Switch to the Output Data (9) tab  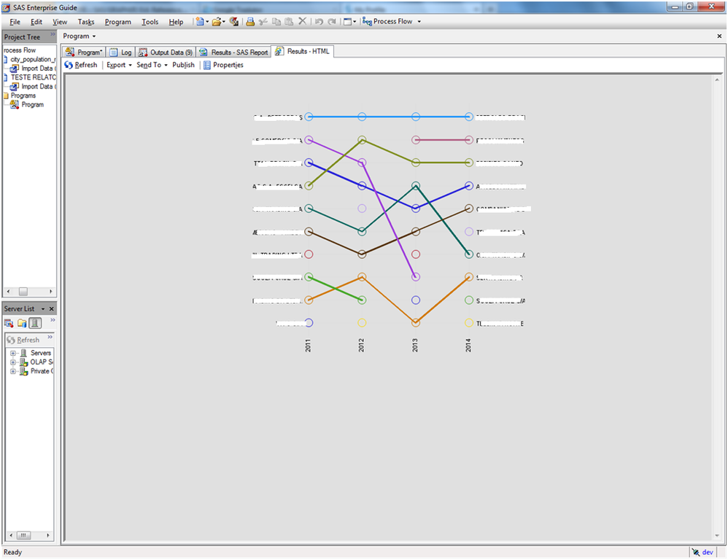point(166,52)
